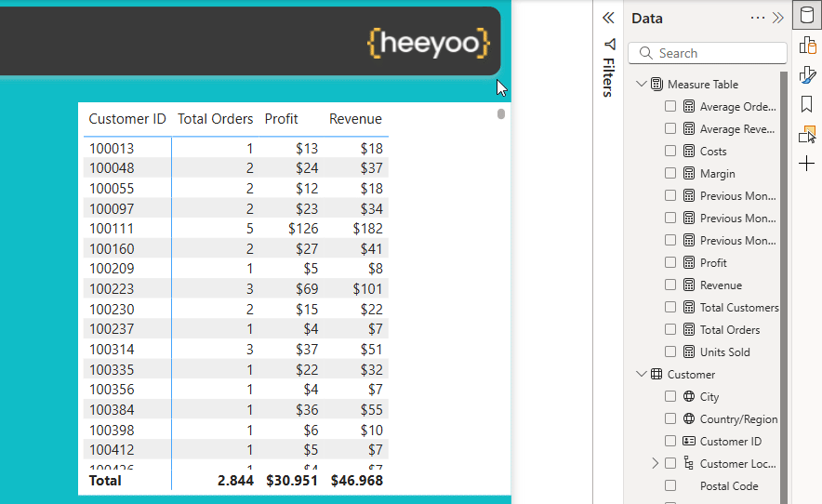Viewport: 822px width, 504px height.
Task: Select the Customer ID field in Data pane
Action: tap(731, 442)
